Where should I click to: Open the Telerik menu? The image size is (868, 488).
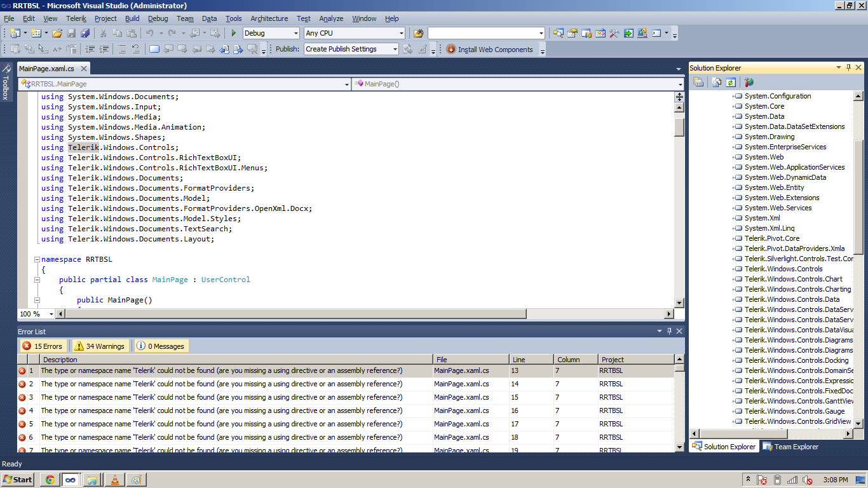tap(76, 18)
